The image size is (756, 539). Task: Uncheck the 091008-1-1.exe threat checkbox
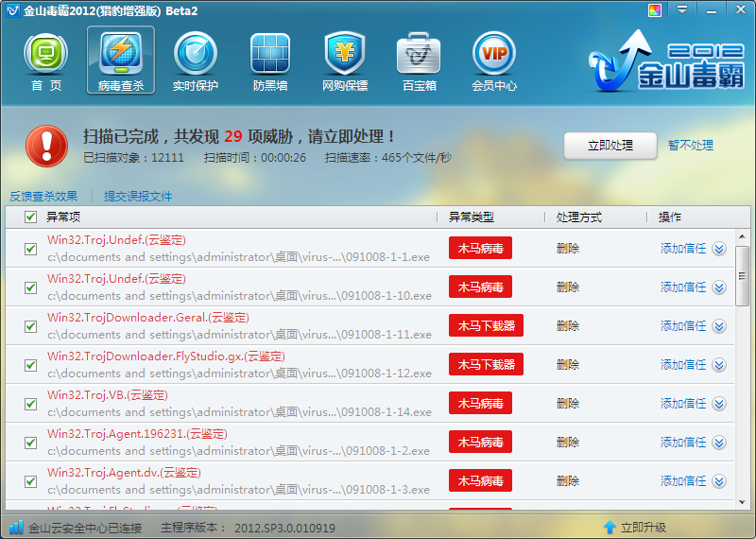tap(31, 249)
